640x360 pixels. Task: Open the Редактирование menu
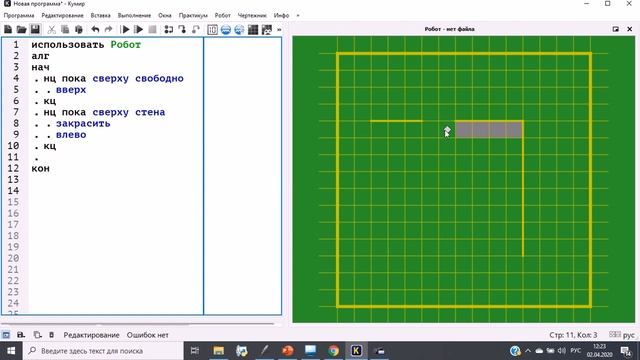coord(62,16)
